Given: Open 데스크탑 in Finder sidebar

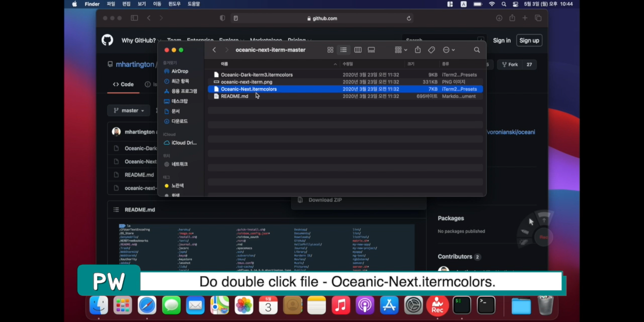Looking at the screenshot, I should pyautogui.click(x=180, y=101).
